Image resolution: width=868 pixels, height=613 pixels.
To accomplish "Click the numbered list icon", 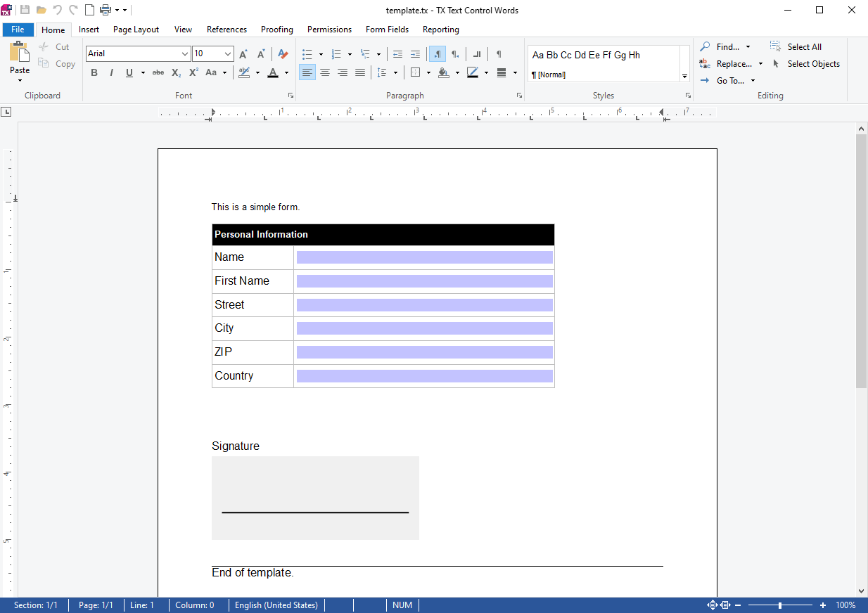I will [x=336, y=54].
